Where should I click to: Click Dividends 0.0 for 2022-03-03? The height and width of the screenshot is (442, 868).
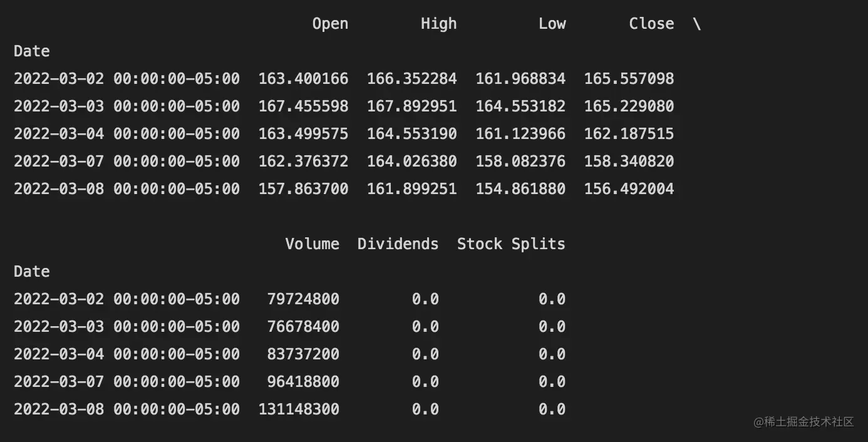pos(425,327)
